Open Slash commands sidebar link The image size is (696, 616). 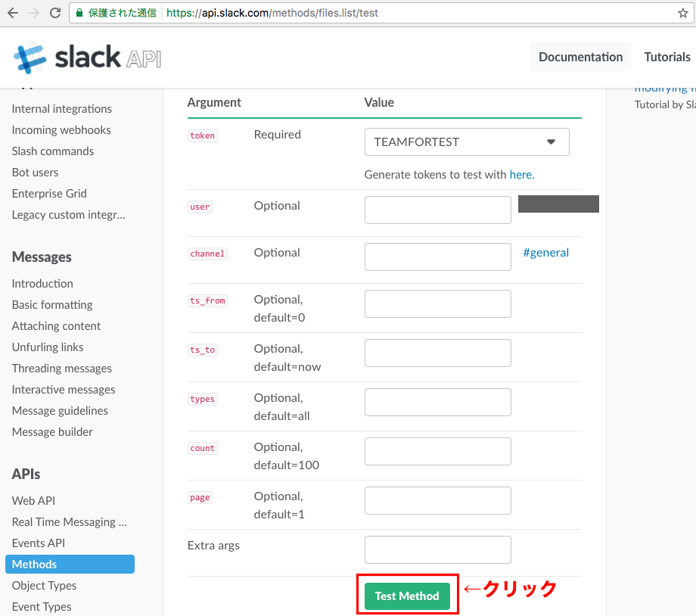point(53,151)
